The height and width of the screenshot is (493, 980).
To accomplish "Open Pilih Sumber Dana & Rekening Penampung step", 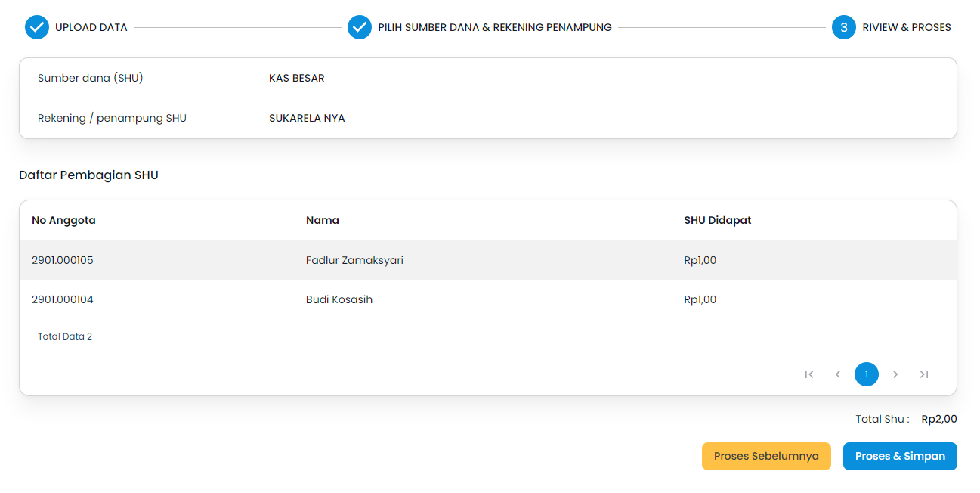I will pyautogui.click(x=495, y=27).
